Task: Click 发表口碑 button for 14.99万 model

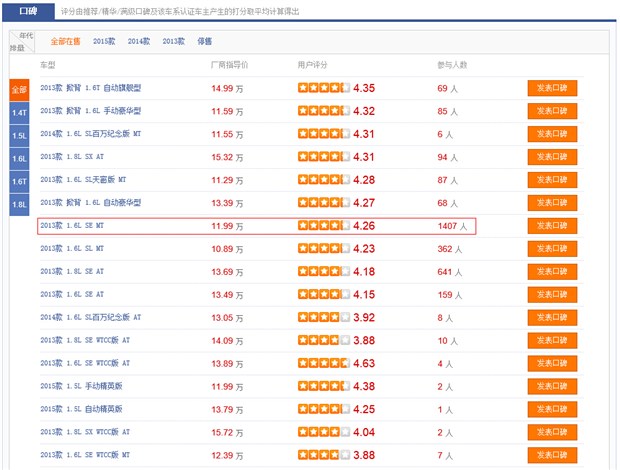Action: (x=553, y=88)
